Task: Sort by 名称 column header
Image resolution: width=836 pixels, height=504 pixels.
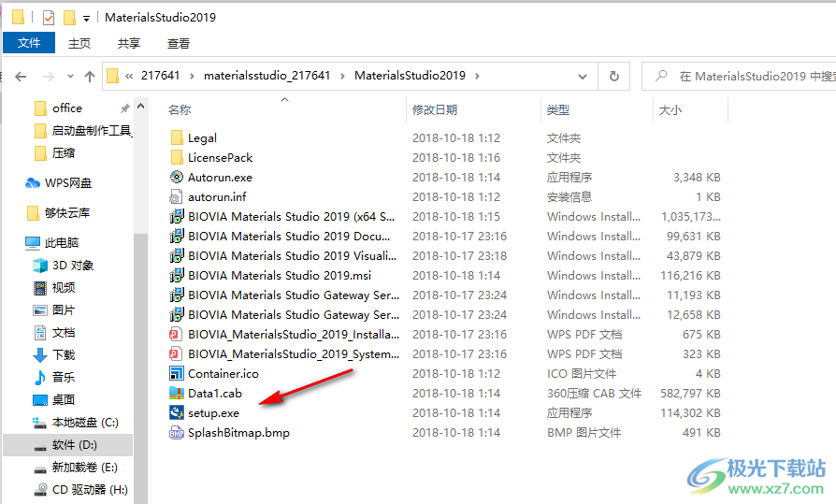Action: click(x=180, y=109)
